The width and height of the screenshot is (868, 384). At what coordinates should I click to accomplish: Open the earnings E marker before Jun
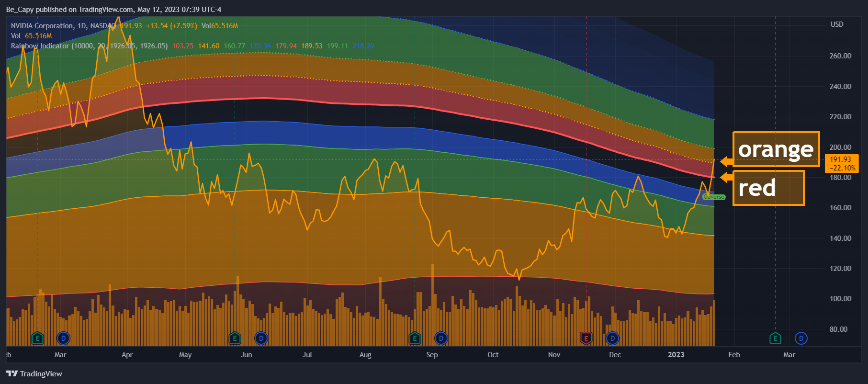[235, 339]
